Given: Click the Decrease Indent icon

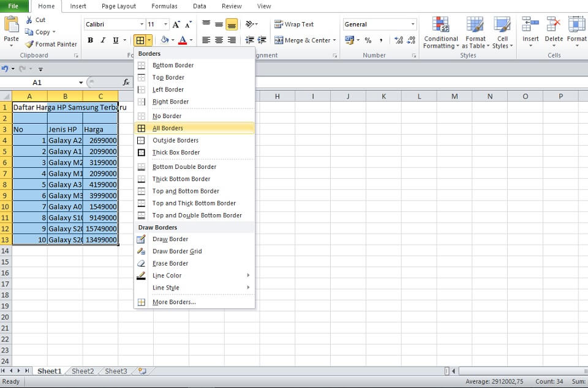Looking at the screenshot, I should coord(249,40).
